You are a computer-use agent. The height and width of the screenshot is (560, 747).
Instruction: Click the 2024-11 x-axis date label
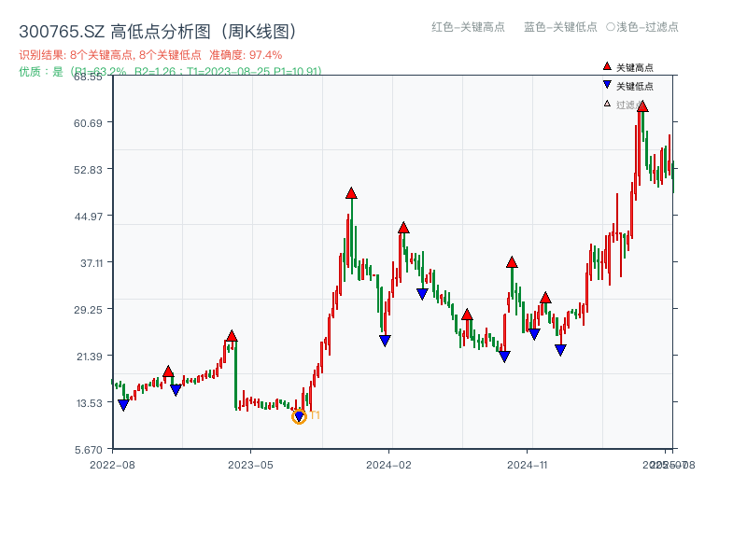528,465
